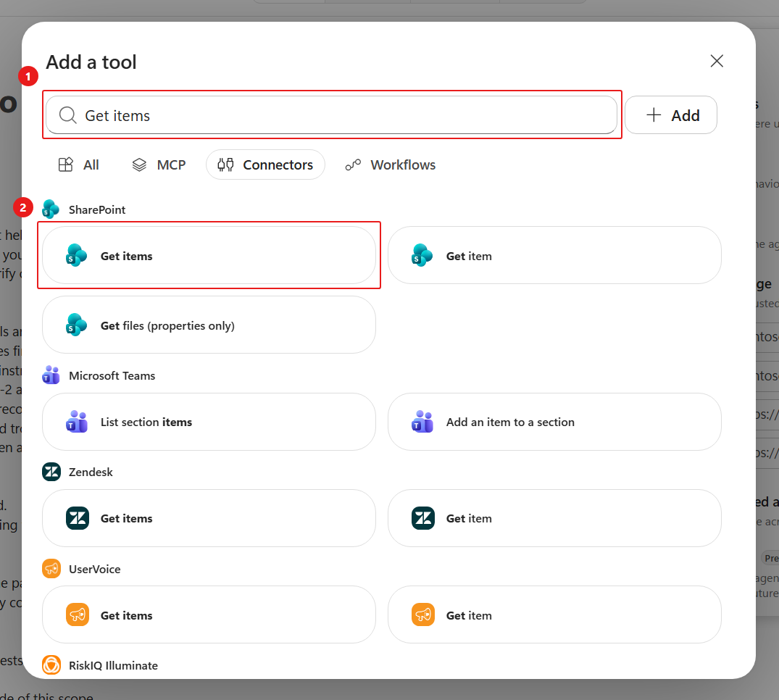Select the Connectors tab
This screenshot has height=700, width=779.
coord(265,164)
